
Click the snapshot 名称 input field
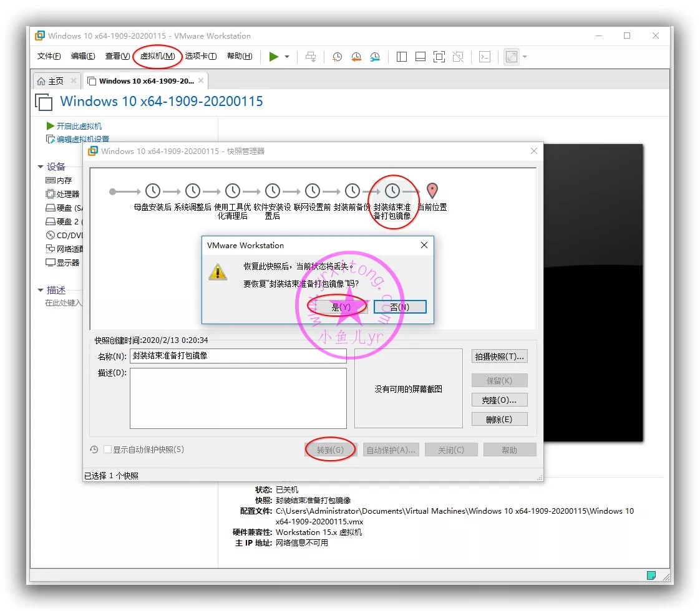[x=238, y=356]
